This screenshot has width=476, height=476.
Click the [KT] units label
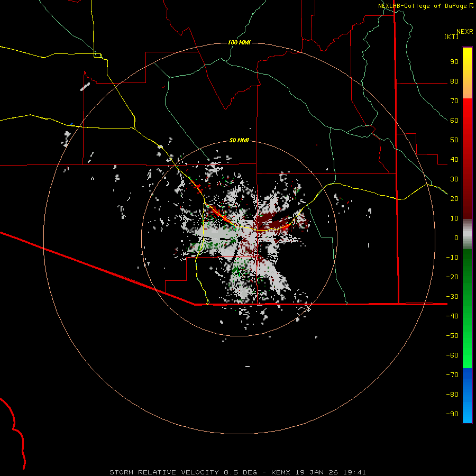point(452,36)
